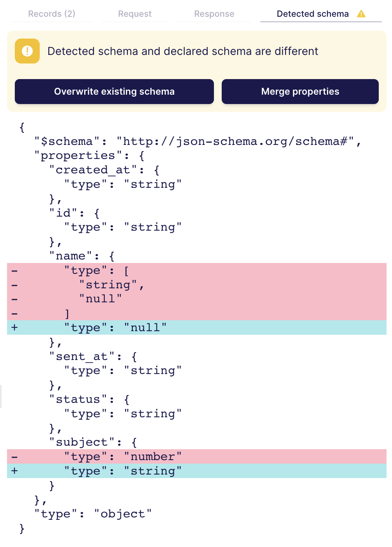392x547 pixels.
Task: Click the minus marker beside the removed "type": [ line
Action: tap(14, 270)
